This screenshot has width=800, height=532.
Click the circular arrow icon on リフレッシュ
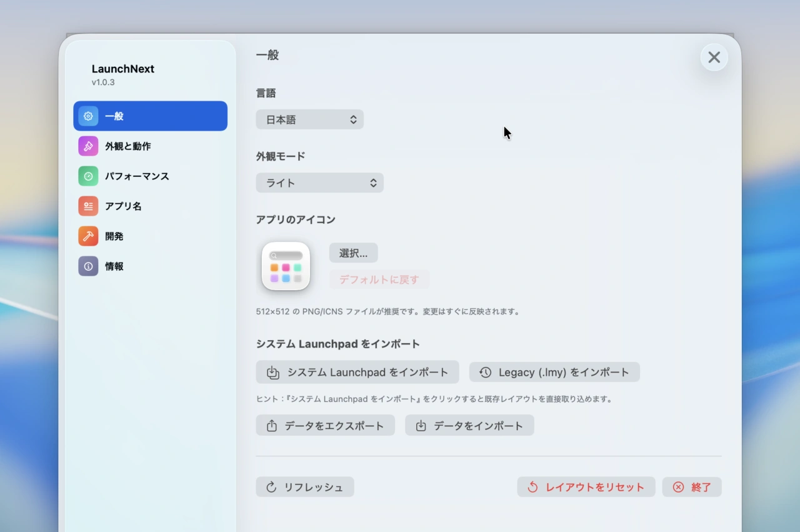tap(270, 487)
